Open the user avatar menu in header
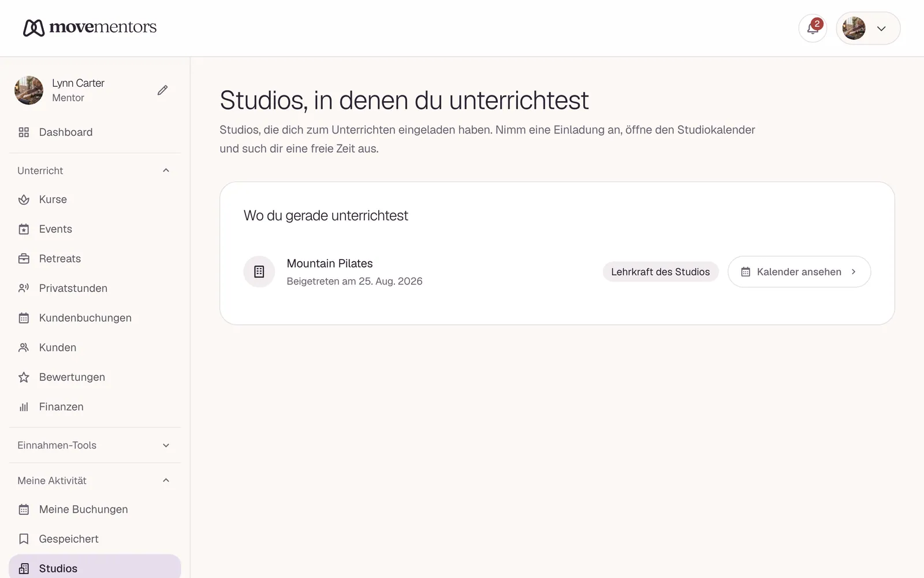 tap(868, 28)
